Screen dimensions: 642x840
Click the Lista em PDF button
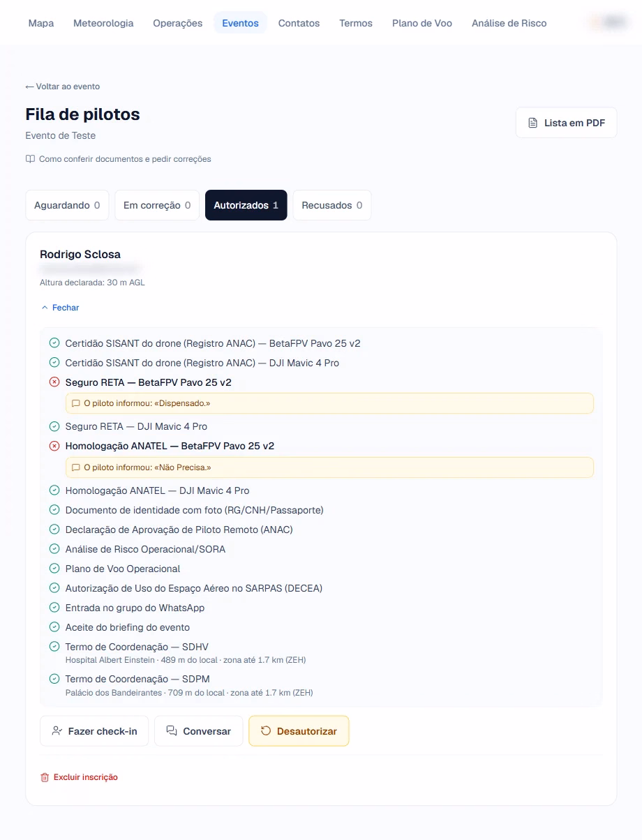tap(566, 123)
